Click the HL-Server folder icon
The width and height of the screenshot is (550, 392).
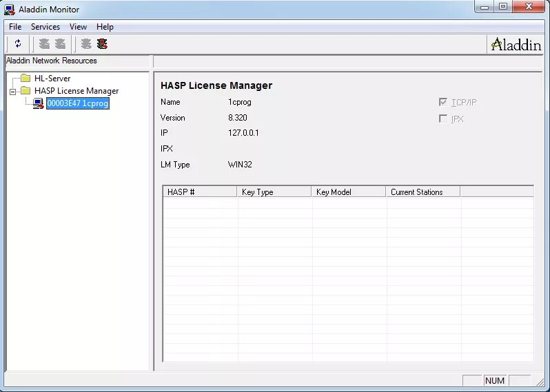[26, 78]
